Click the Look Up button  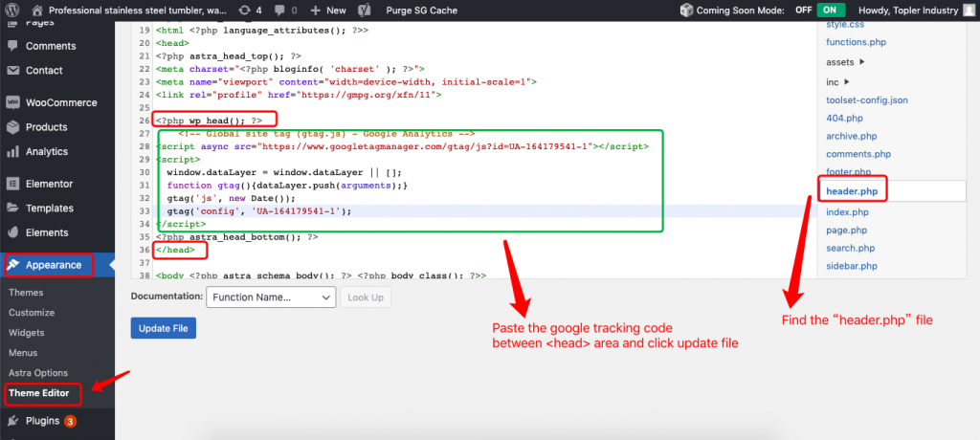(366, 297)
